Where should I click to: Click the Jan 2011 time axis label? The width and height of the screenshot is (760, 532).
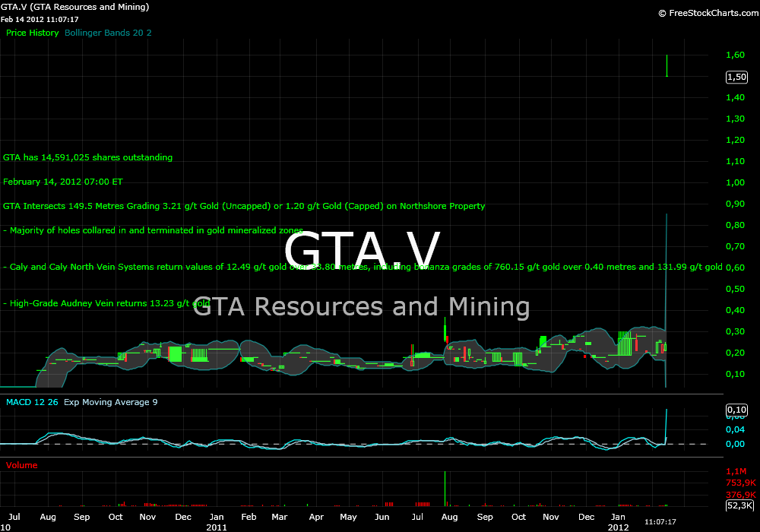click(x=217, y=522)
